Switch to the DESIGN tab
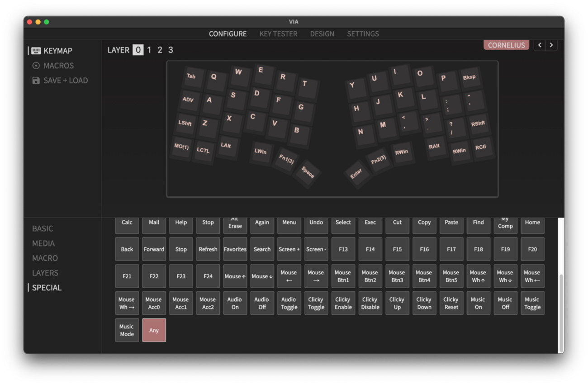588x385 pixels. coord(322,34)
